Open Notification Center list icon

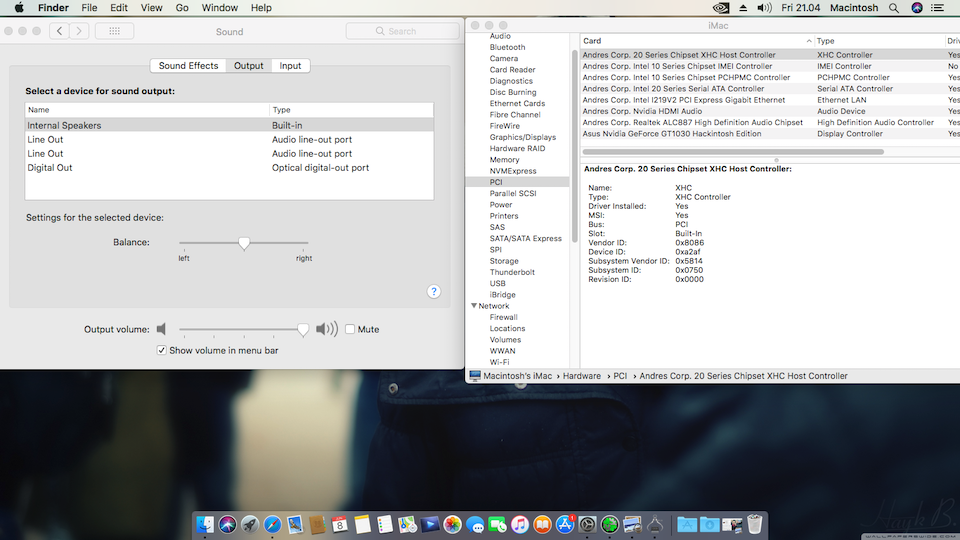click(x=937, y=8)
